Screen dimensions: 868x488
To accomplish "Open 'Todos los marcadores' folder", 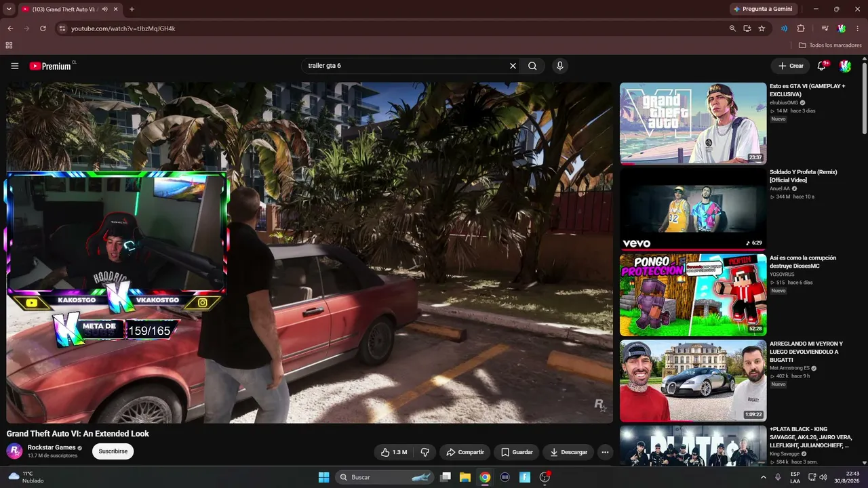I will (x=830, y=45).
